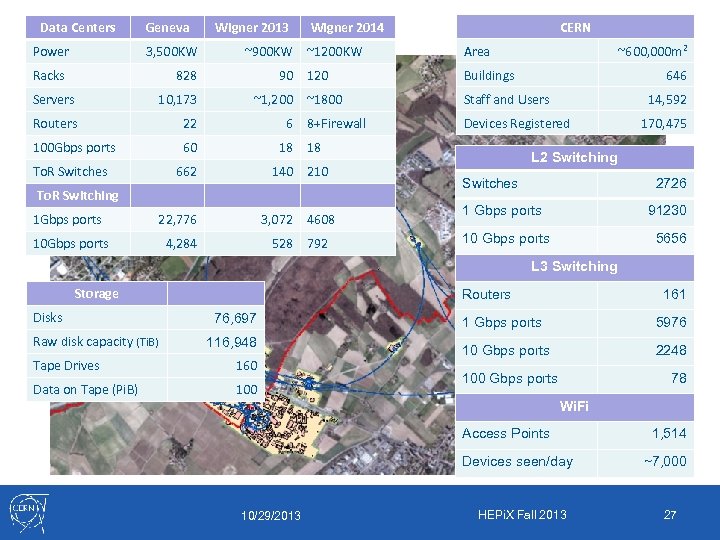720x540 pixels.
Task: Click the CERN logo in footer
Action: (x=29, y=513)
